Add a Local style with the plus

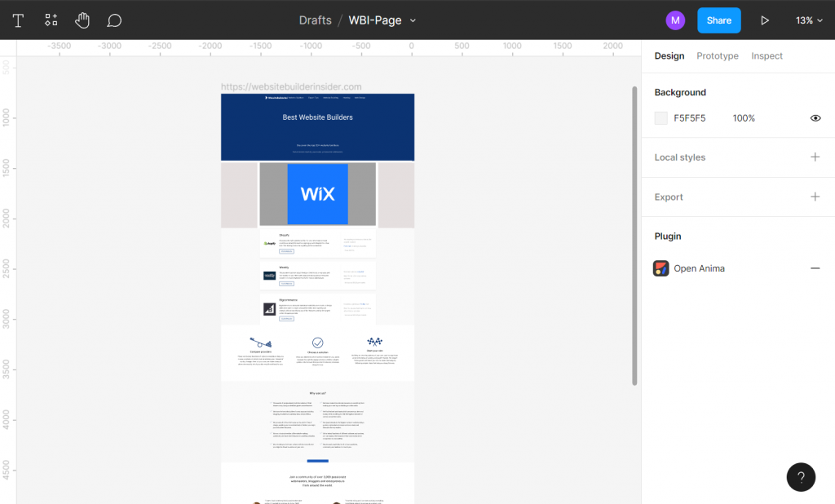(x=815, y=157)
